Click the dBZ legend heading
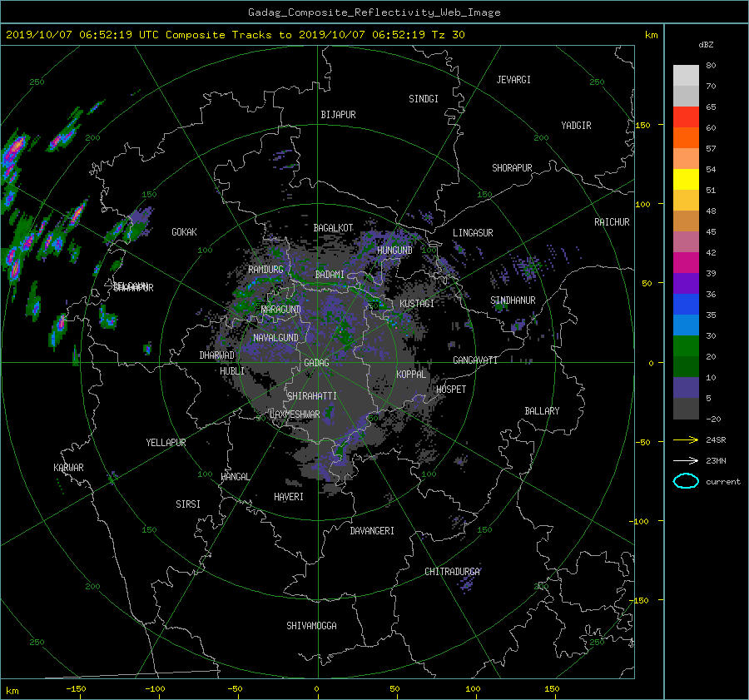Image resolution: width=749 pixels, height=700 pixels. (706, 45)
